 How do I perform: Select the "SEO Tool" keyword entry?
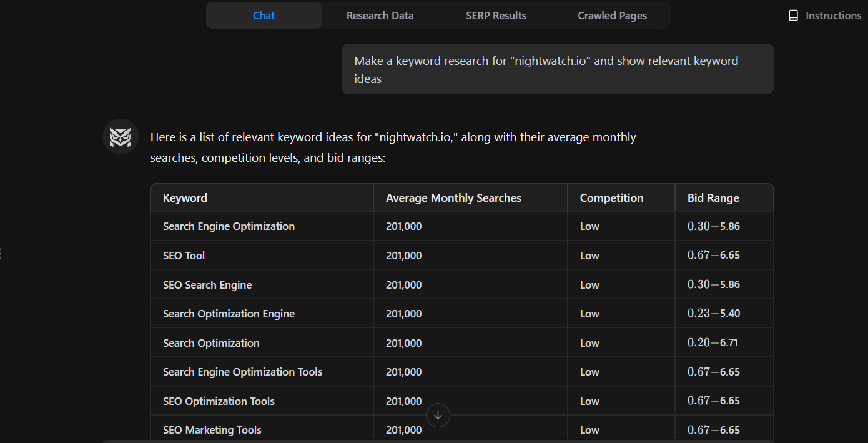[x=184, y=255]
